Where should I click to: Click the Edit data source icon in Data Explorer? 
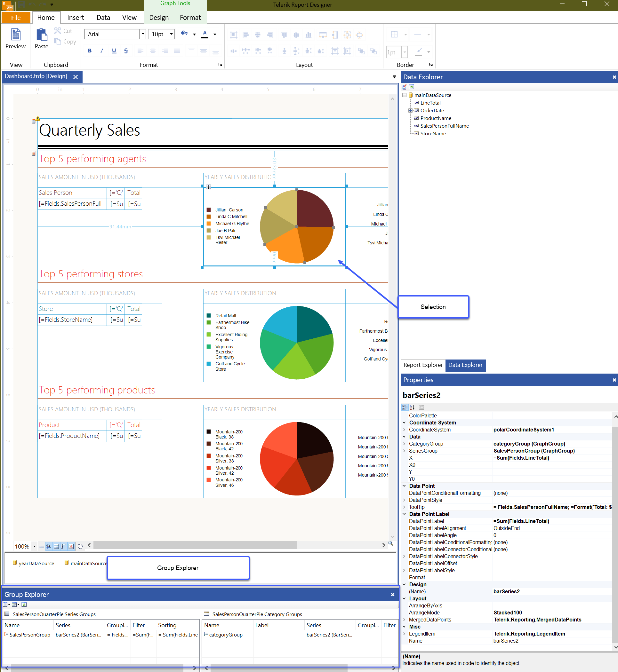point(405,87)
